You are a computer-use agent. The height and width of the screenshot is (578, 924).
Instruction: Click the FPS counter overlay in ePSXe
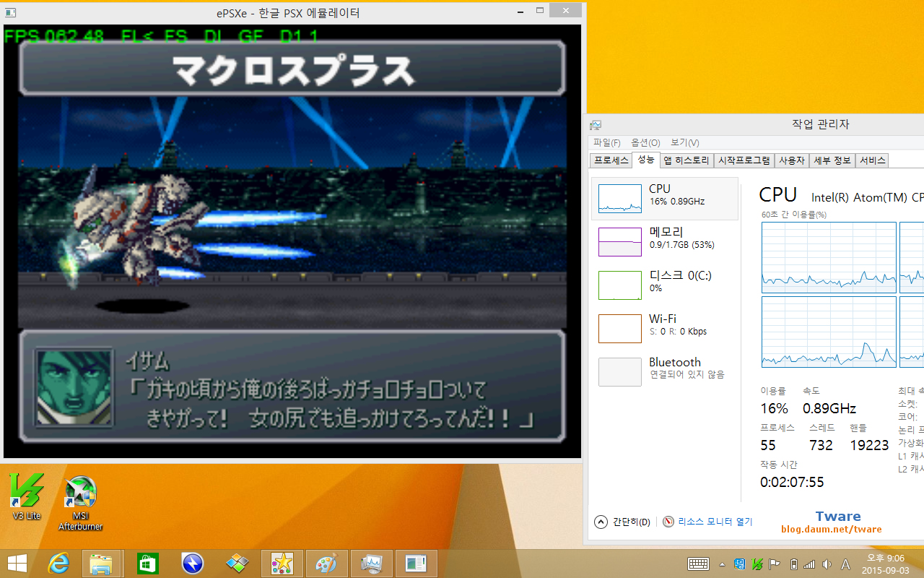click(x=53, y=35)
